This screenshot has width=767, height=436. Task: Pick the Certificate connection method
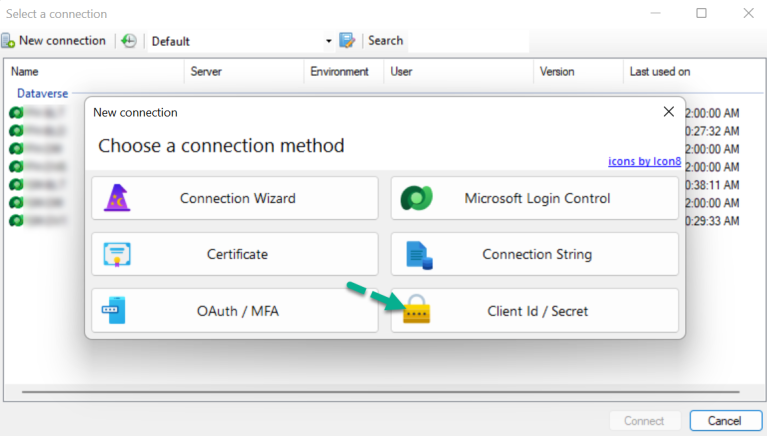pyautogui.click(x=235, y=254)
